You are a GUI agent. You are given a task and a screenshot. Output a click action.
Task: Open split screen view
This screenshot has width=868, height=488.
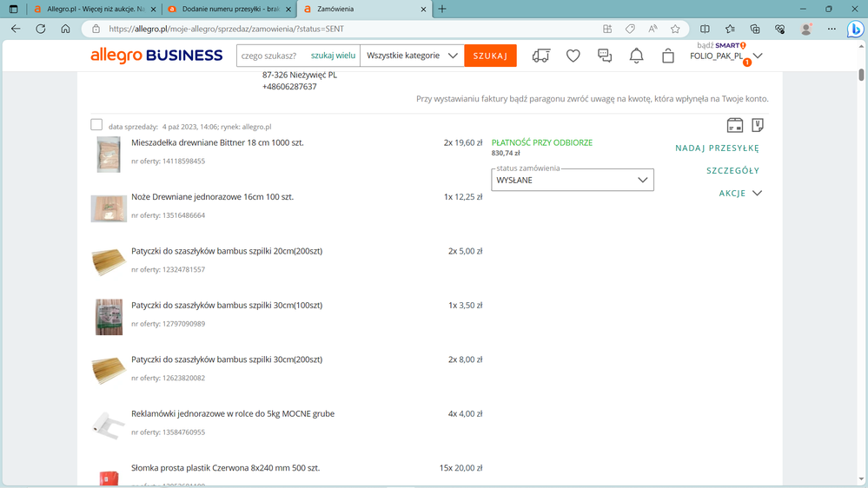click(x=705, y=29)
